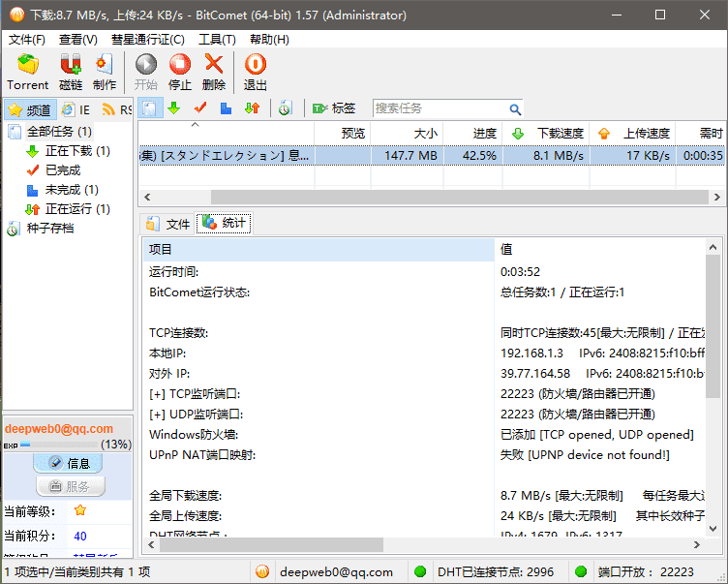Screen dimensions: 728x584
Task: Click the 开始 start button
Action: pyautogui.click(x=146, y=72)
